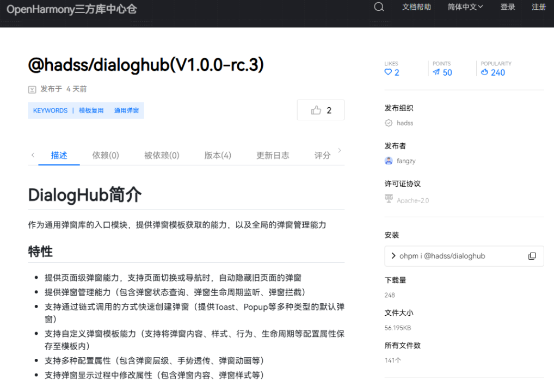Viewport: 554px width, 392px height.
Task: Click the 登录 link
Action: (508, 7)
